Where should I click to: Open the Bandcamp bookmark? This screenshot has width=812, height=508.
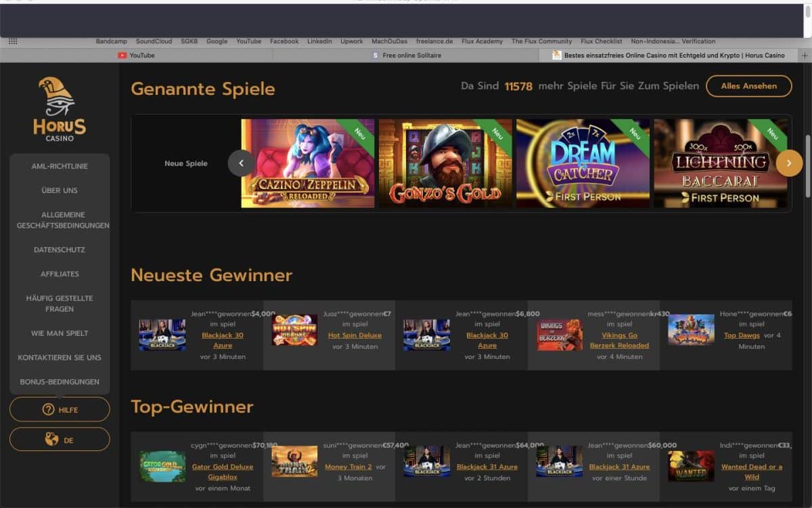(111, 41)
